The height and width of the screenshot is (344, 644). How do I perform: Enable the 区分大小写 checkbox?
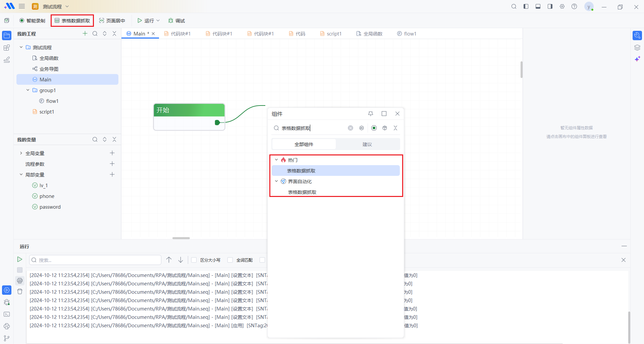pos(194,260)
